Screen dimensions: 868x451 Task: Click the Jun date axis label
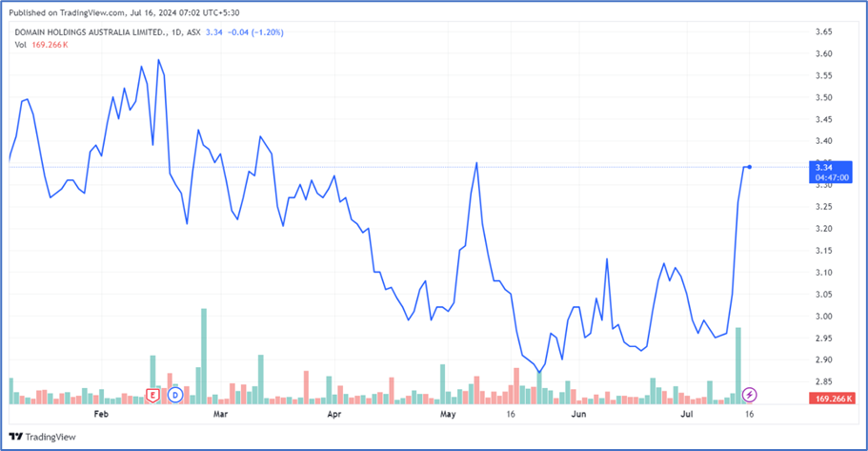(578, 414)
